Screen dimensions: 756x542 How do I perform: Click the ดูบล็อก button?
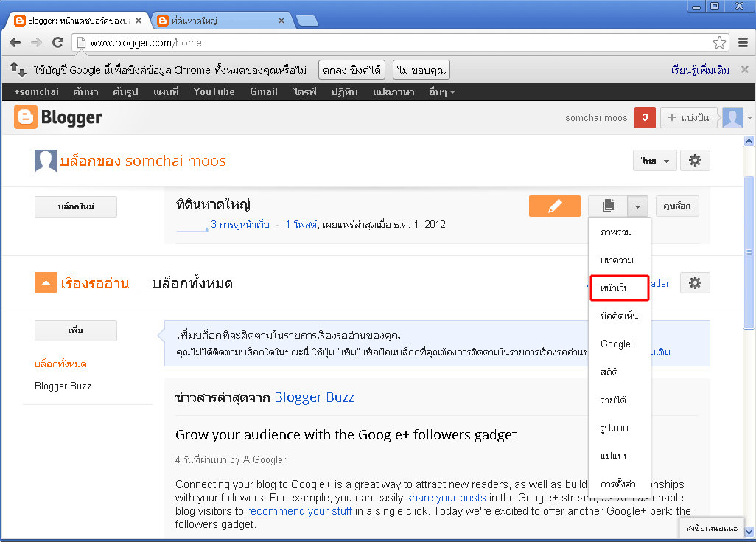pyautogui.click(x=677, y=206)
